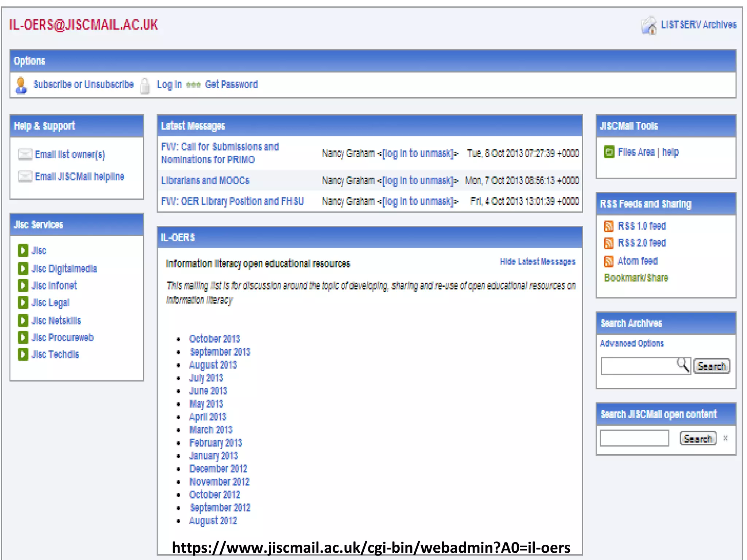
Task: Click the help link beside Files Area
Action: 670,152
